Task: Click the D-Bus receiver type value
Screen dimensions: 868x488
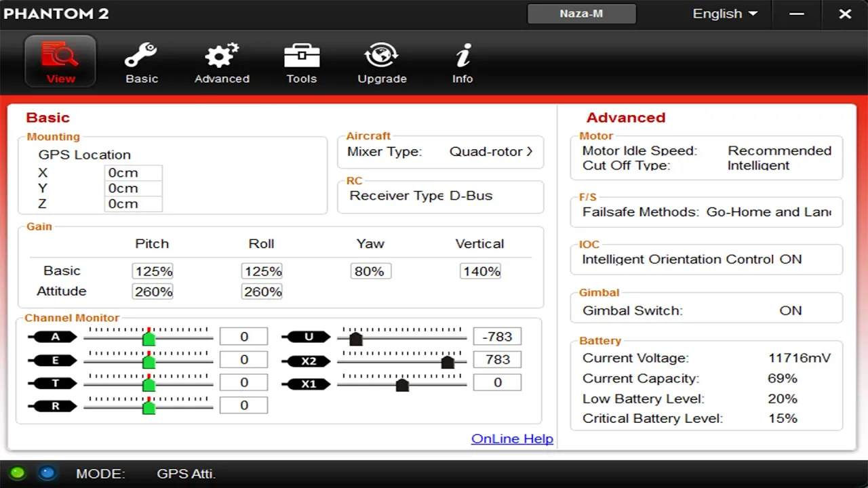Action: [471, 196]
